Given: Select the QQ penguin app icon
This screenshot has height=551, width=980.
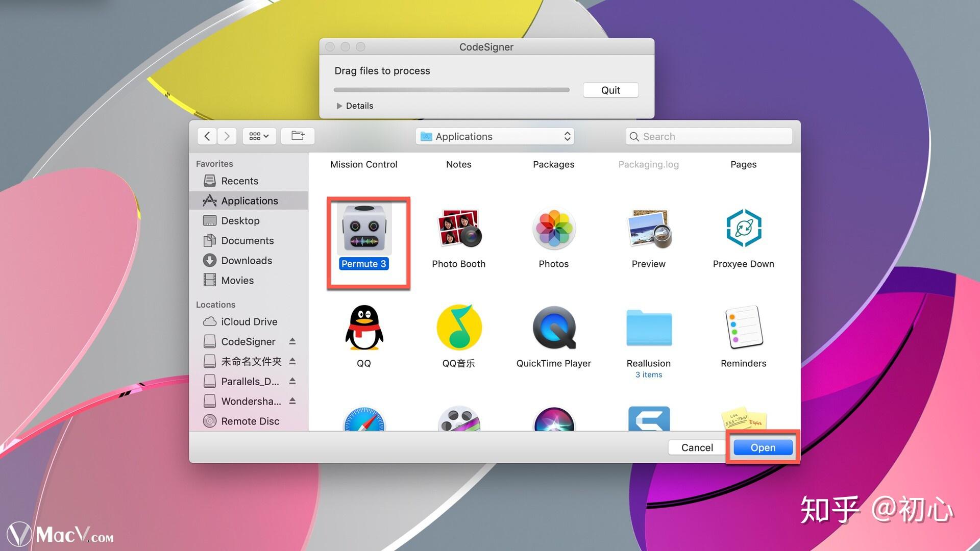Looking at the screenshot, I should coord(364,328).
